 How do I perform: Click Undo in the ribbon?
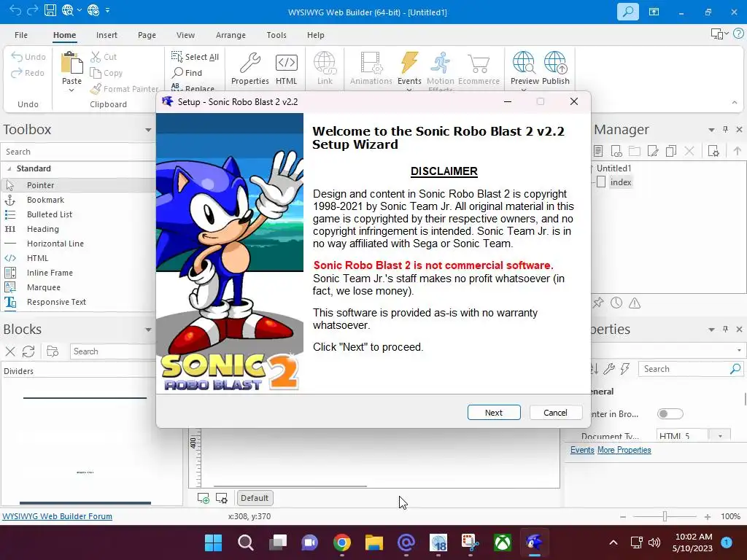(28, 57)
